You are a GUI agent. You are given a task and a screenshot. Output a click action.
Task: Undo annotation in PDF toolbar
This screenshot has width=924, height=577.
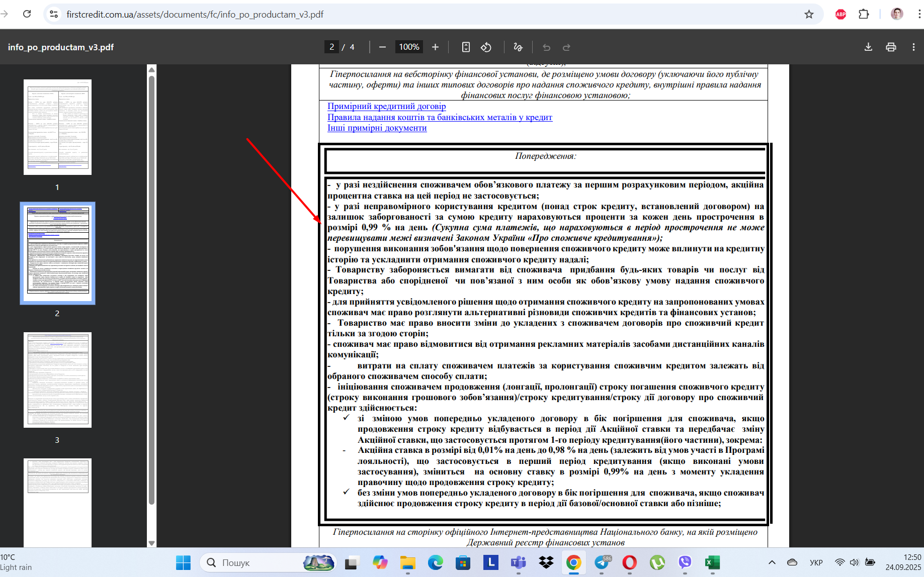click(546, 47)
